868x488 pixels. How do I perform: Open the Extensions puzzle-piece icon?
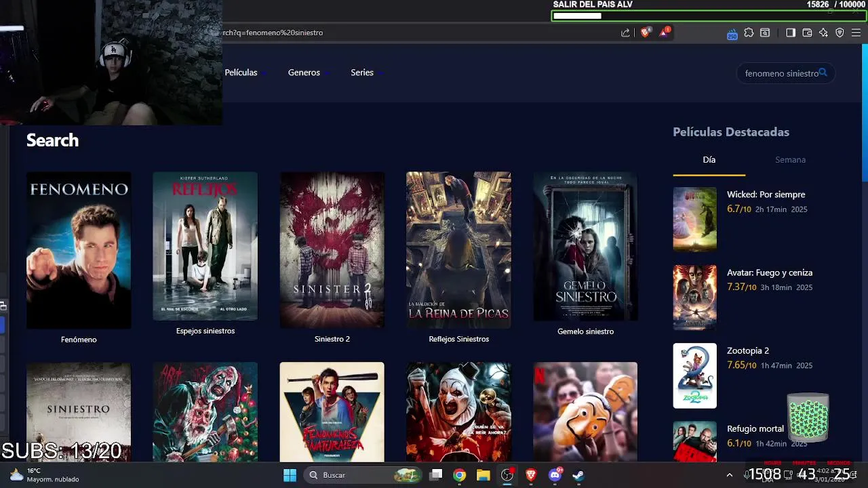pos(749,33)
